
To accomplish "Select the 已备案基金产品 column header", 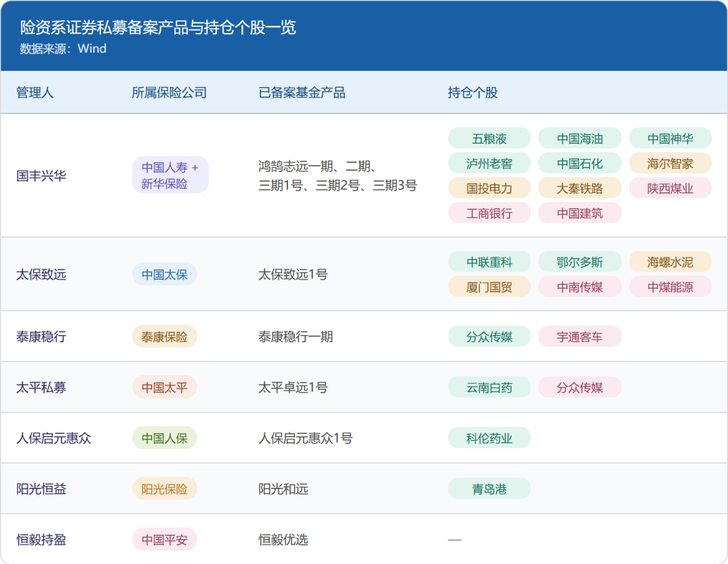I will tap(302, 93).
